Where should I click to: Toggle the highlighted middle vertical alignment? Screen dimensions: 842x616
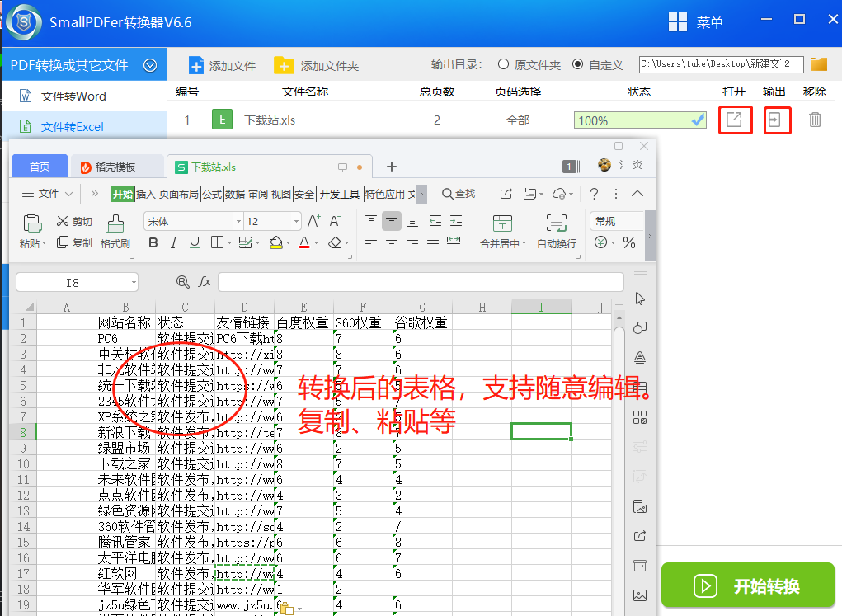(392, 221)
